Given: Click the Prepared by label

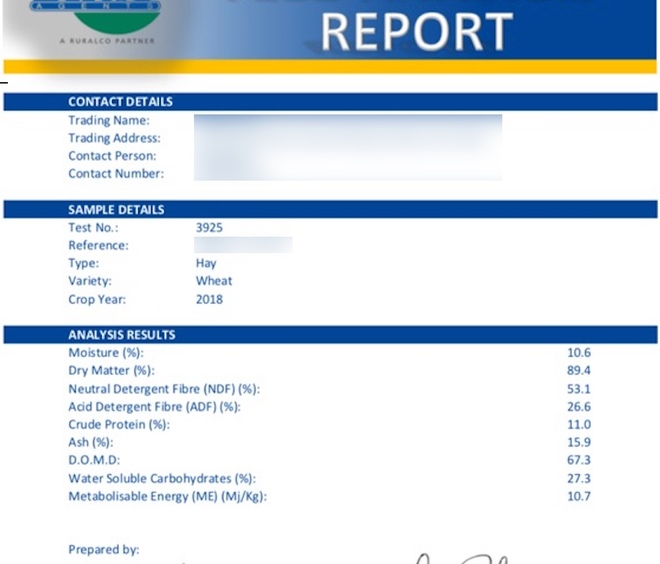Looking at the screenshot, I should coord(103,550).
